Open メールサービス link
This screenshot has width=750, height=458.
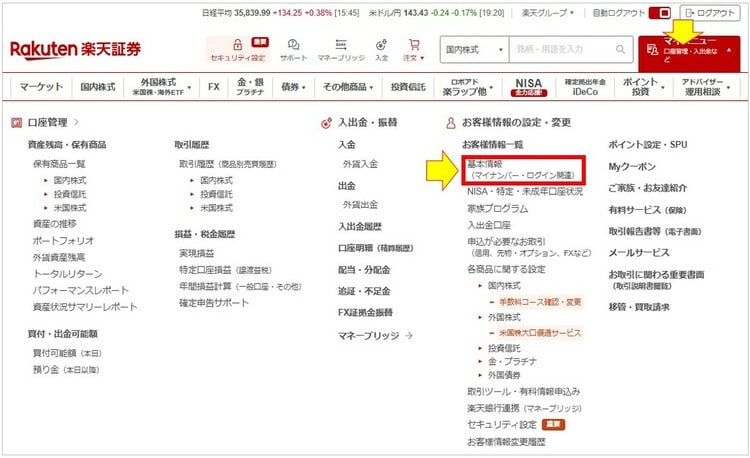point(639,253)
